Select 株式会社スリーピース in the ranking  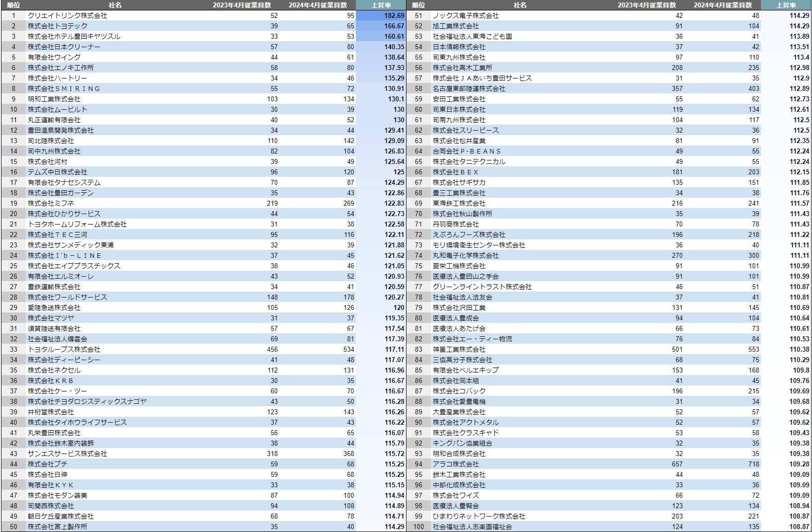click(x=466, y=130)
